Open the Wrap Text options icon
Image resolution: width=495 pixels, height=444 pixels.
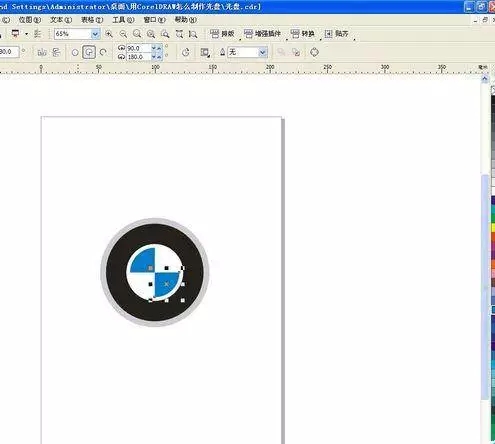click(205, 52)
